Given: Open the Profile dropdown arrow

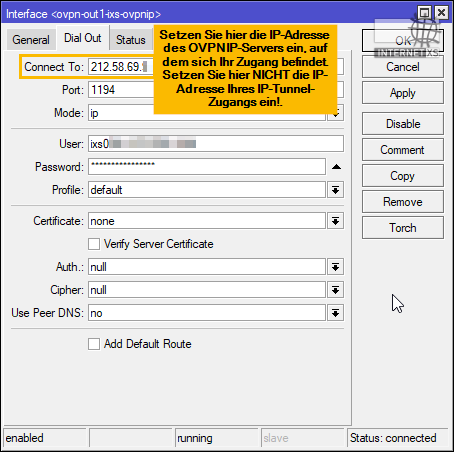Looking at the screenshot, I should [335, 190].
